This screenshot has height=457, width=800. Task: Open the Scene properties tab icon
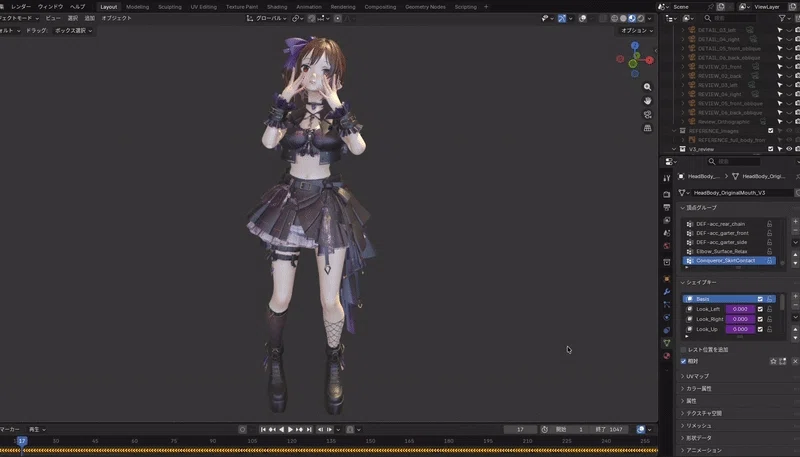tap(666, 233)
